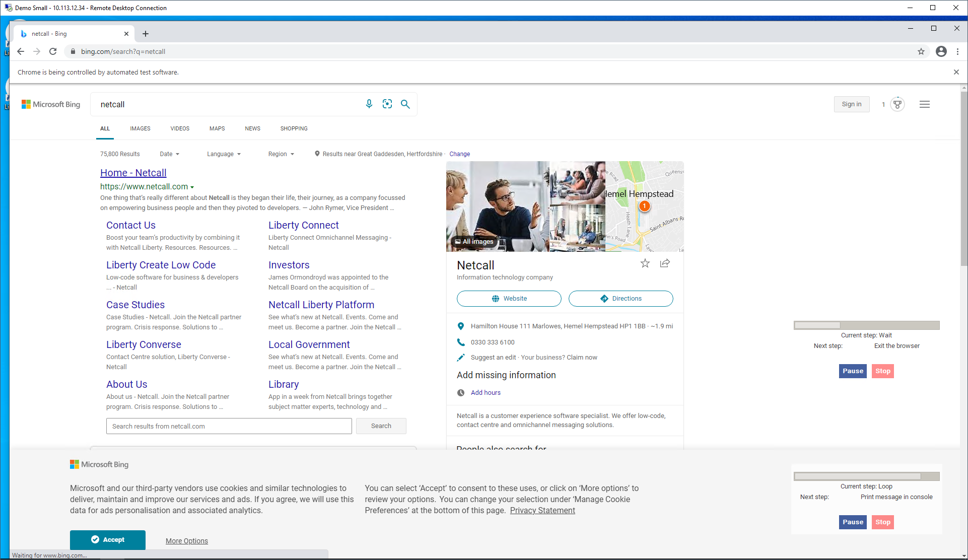Click the Wait step progress bar

click(x=866, y=325)
